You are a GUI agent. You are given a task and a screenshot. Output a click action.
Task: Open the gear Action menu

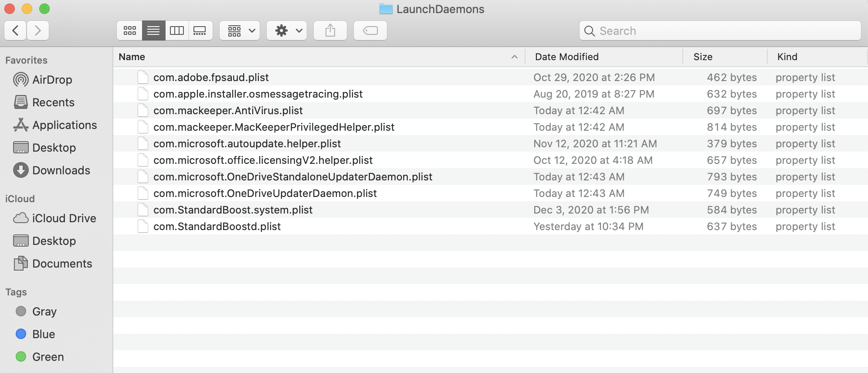[287, 31]
